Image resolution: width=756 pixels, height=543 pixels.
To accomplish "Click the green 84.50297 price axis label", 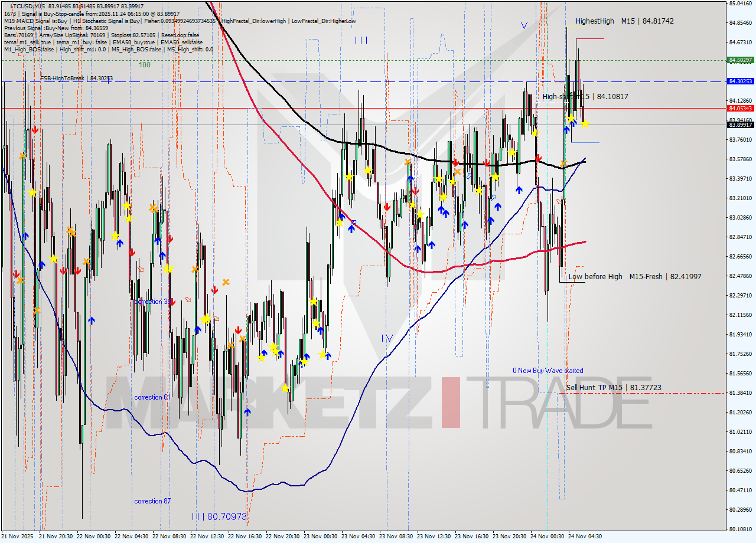I will tap(741, 60).
